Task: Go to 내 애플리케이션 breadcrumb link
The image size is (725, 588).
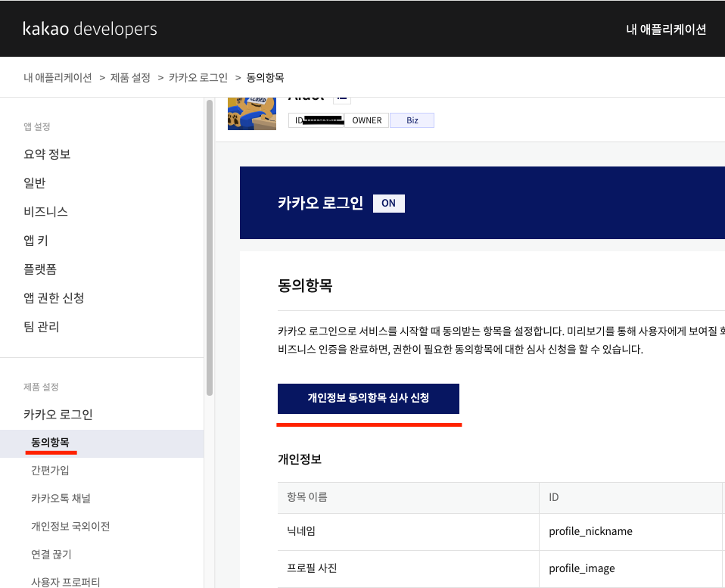Action: [x=58, y=78]
